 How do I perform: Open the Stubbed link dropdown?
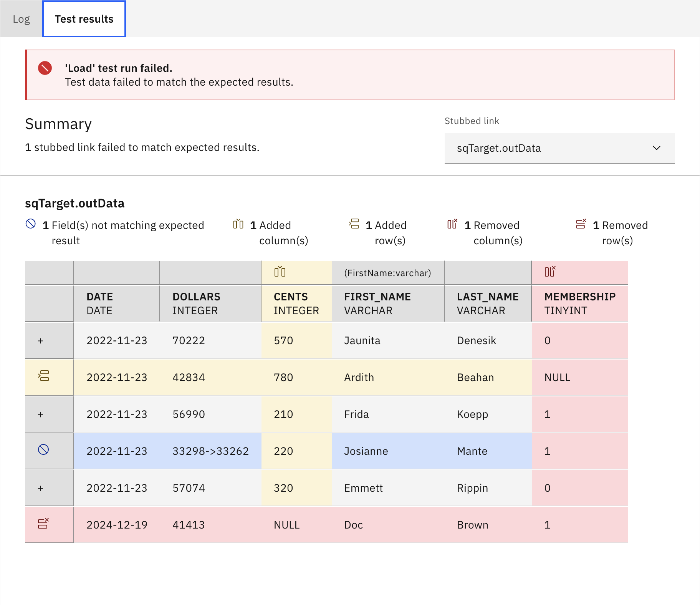tap(559, 148)
